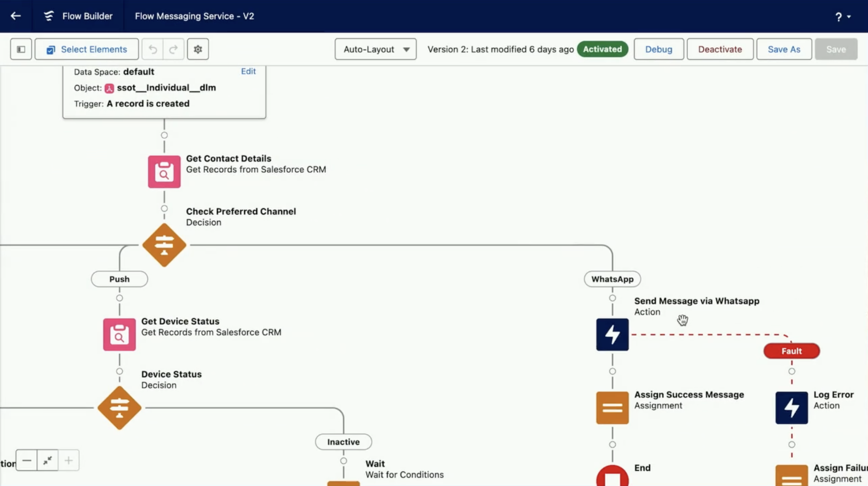Select the End element icon
This screenshot has width=868, height=486.
(x=612, y=476)
